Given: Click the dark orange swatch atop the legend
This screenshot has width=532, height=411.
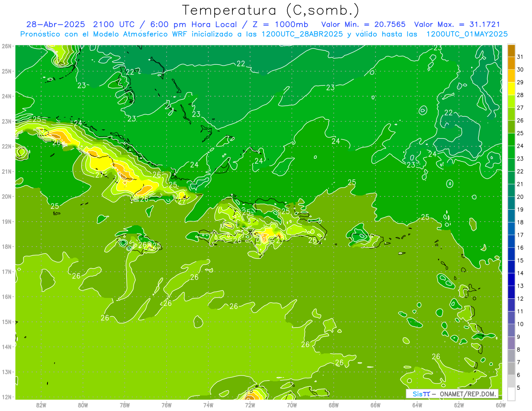Looking at the screenshot, I should coord(511,51).
